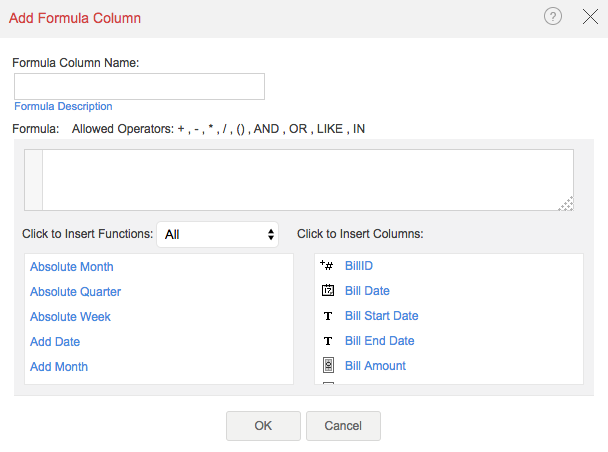The image size is (608, 452).
Task: Click the Bill Date calendar icon
Action: 327,291
